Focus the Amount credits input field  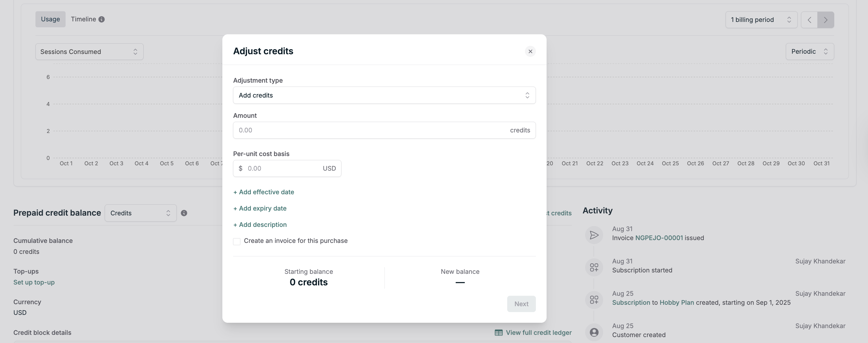coord(371,130)
